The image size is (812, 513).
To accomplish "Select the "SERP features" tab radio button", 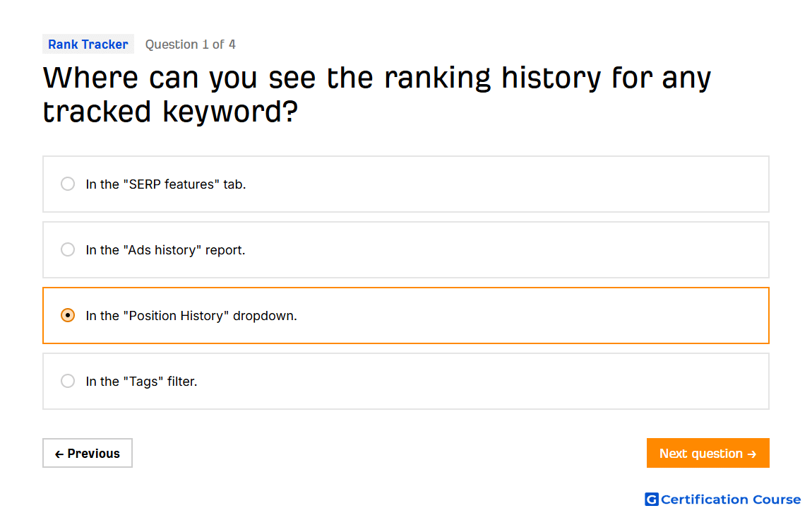I will 68,184.
